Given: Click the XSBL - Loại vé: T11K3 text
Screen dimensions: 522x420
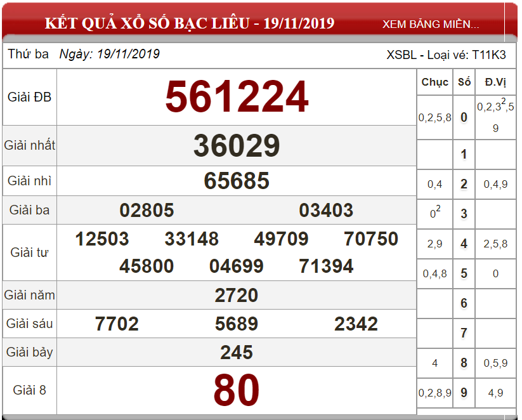Looking at the screenshot, I should tap(446, 55).
